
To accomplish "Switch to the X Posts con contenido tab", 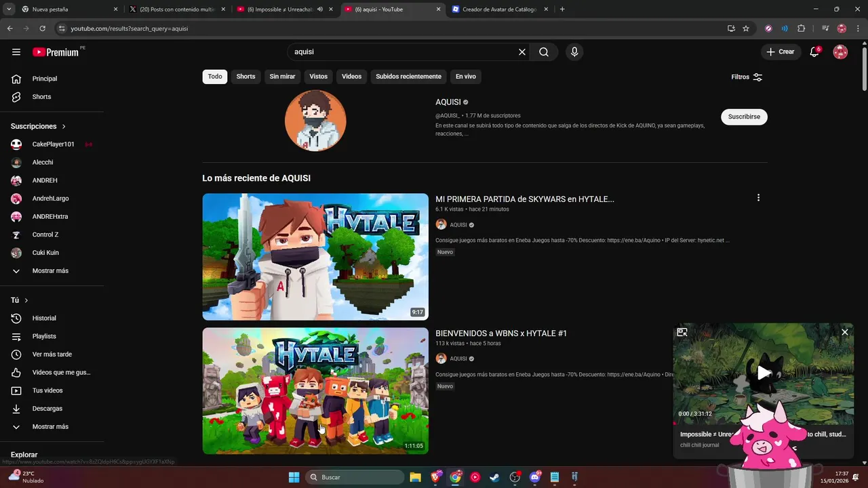I will 176,9.
